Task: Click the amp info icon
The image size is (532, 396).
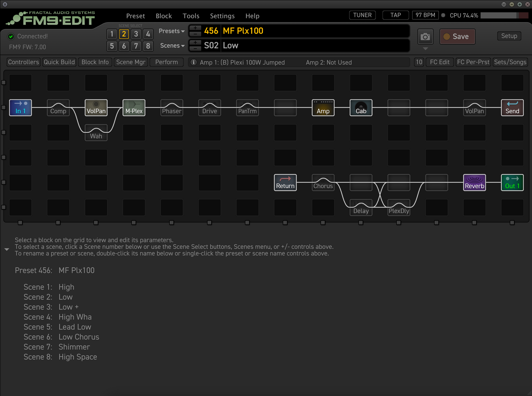Action: (194, 62)
